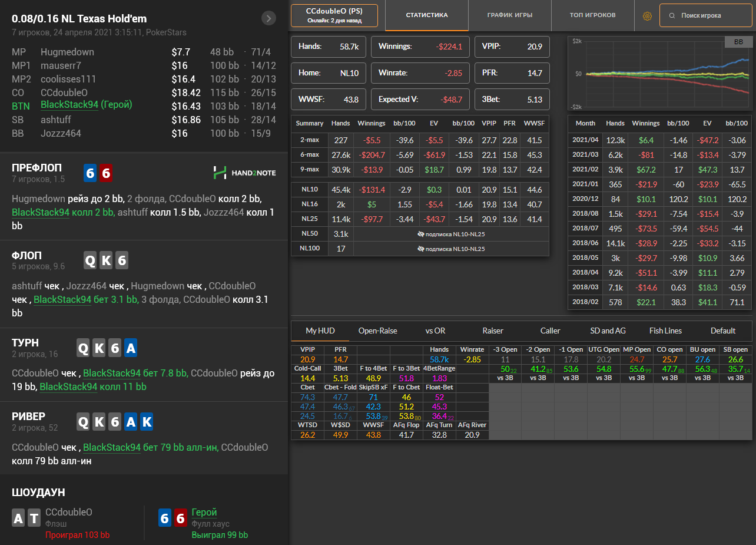Select month row 2021/03
Image resolution: width=756 pixels, height=545 pixels.
[x=659, y=155]
